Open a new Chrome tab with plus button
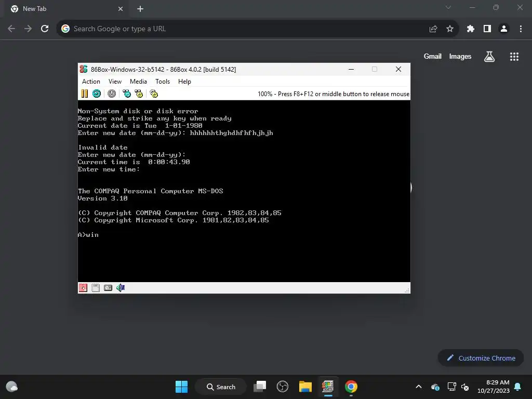Screen dimensions: 532x399 pos(140,9)
